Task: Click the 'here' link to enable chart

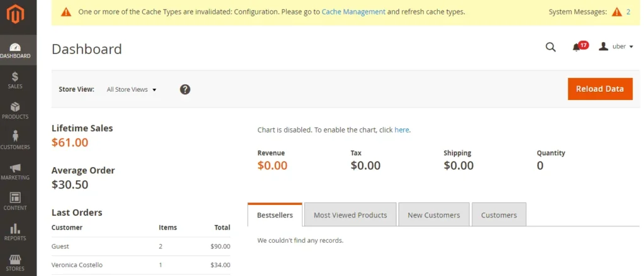Action: click(x=401, y=130)
